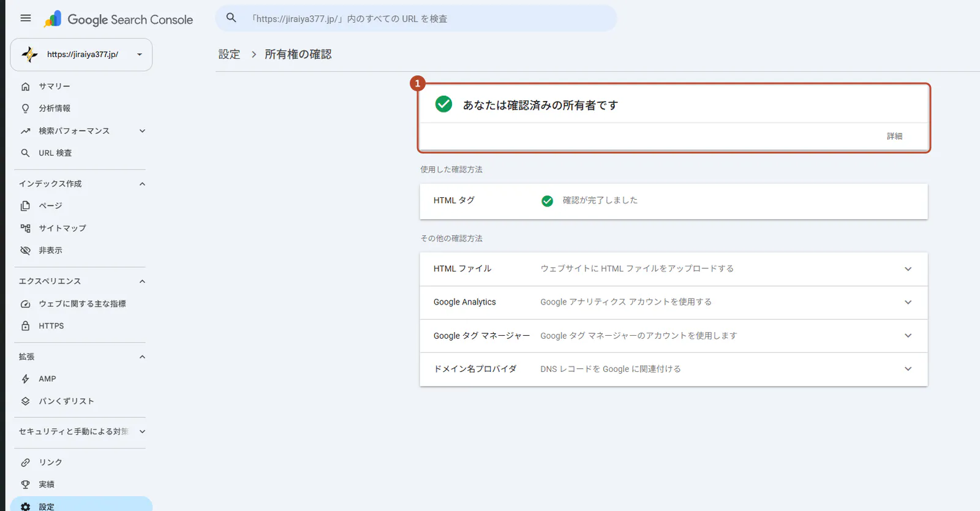Click the trend-line icon for 検索パフォーマンス
The width and height of the screenshot is (980, 511).
(25, 131)
